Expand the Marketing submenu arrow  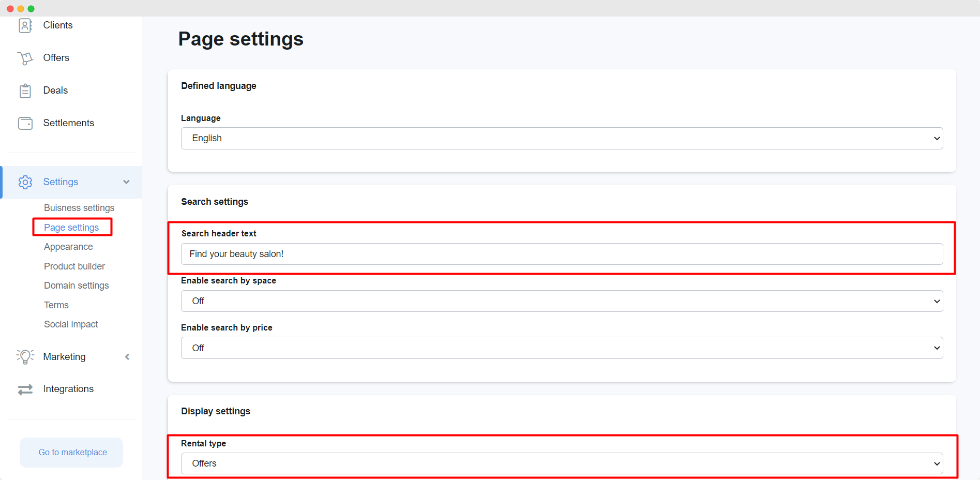[x=127, y=357]
